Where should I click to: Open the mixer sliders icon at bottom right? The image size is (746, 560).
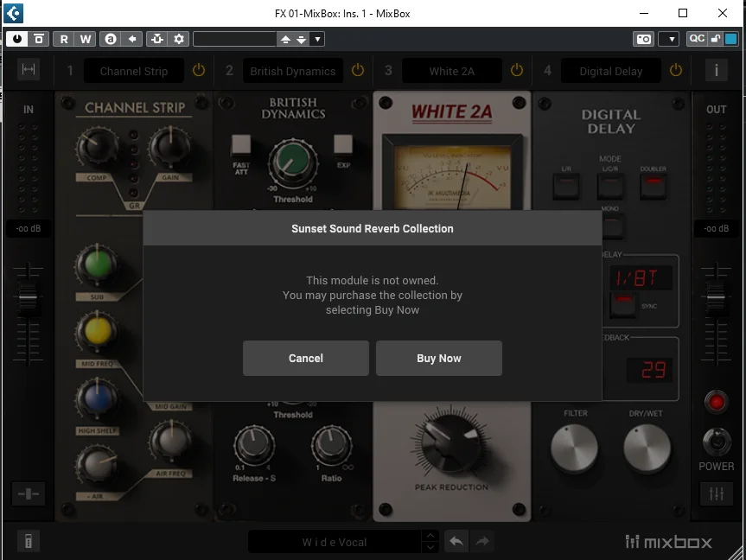(717, 493)
